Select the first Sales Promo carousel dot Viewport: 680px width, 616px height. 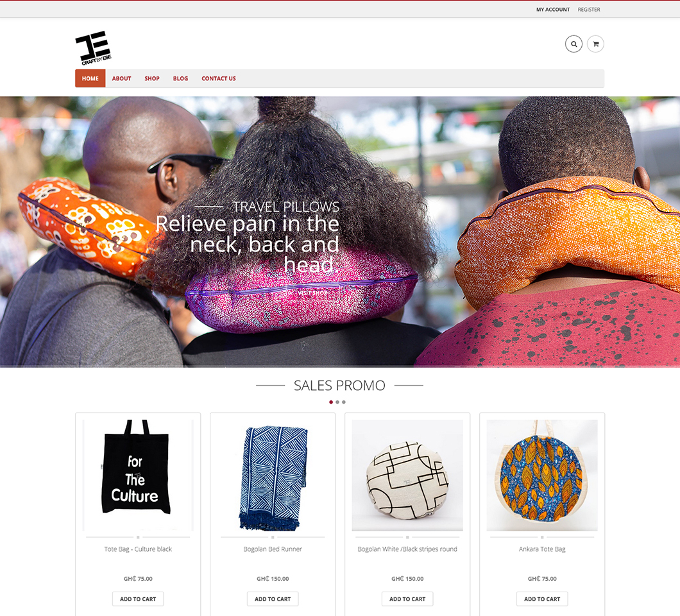tap(331, 402)
